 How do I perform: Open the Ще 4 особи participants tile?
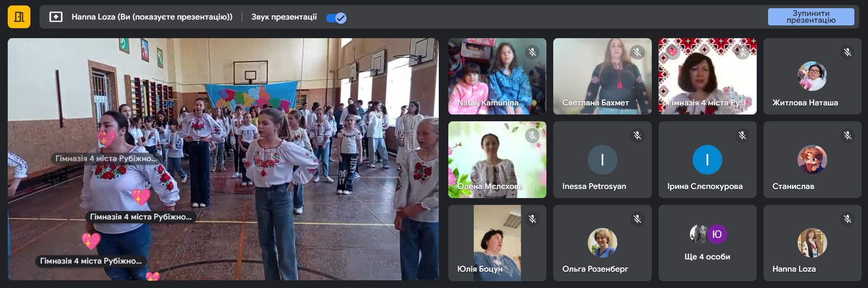pos(707,243)
